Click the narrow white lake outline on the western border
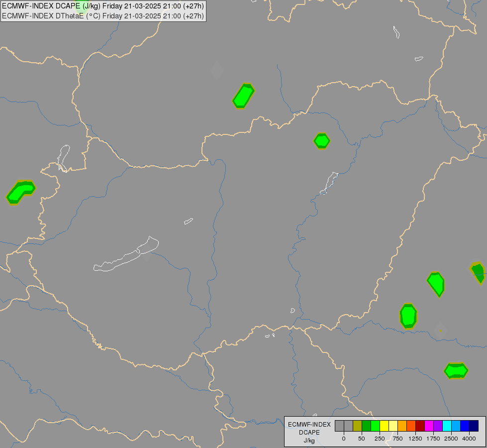 pyautogui.click(x=64, y=158)
